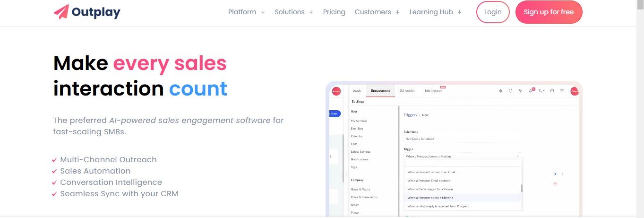The image size is (644, 218).
Task: Expand the Platform dropdown menu
Action: [246, 12]
